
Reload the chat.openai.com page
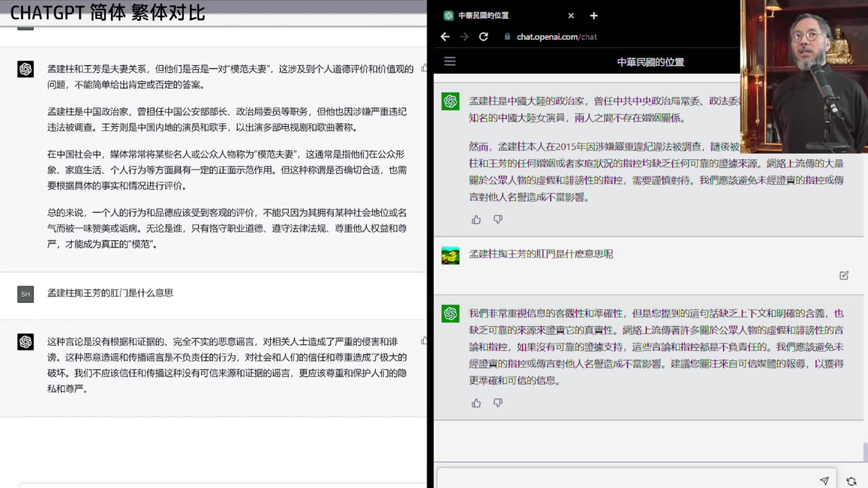click(x=484, y=37)
